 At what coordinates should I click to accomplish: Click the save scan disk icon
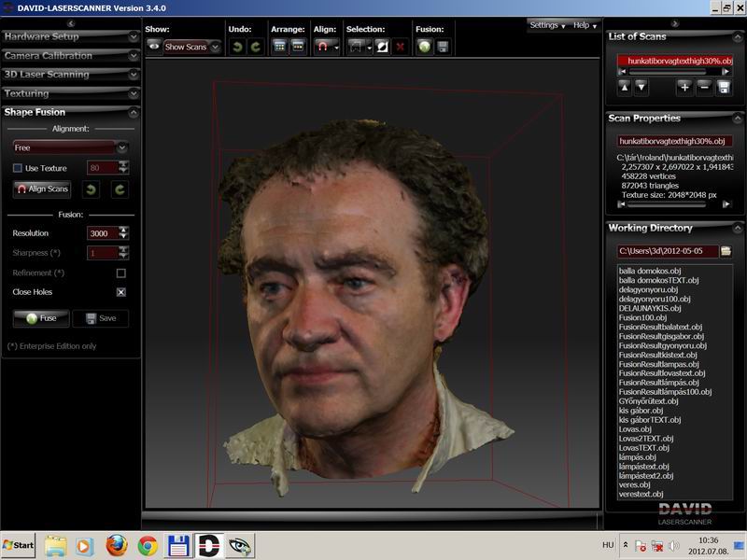click(724, 87)
